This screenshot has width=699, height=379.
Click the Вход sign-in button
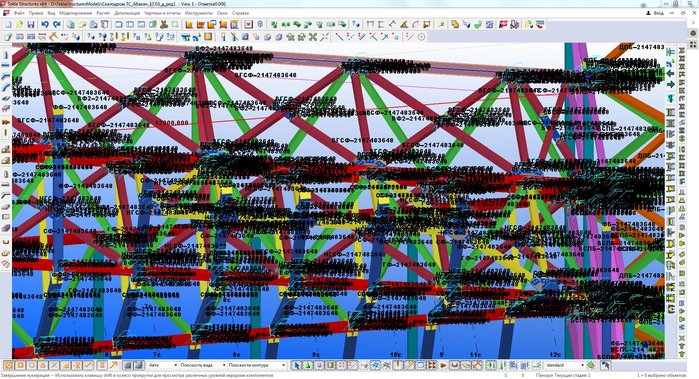click(x=655, y=13)
